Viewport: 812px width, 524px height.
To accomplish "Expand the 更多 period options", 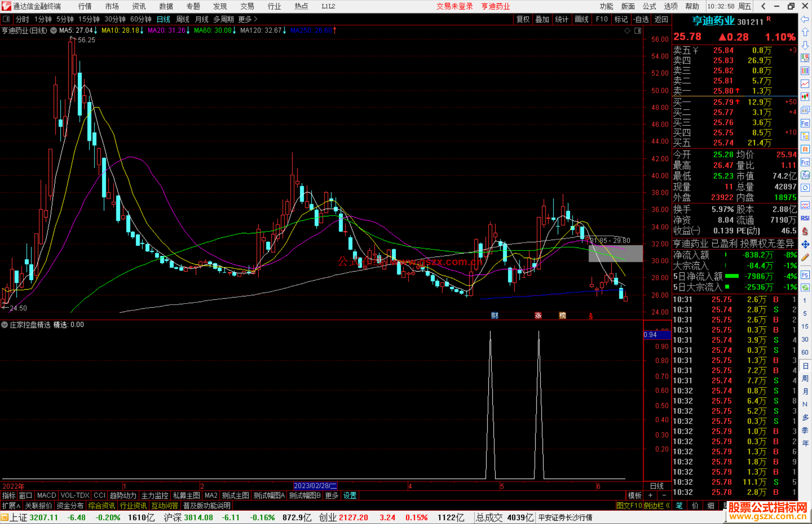I will [x=248, y=19].
